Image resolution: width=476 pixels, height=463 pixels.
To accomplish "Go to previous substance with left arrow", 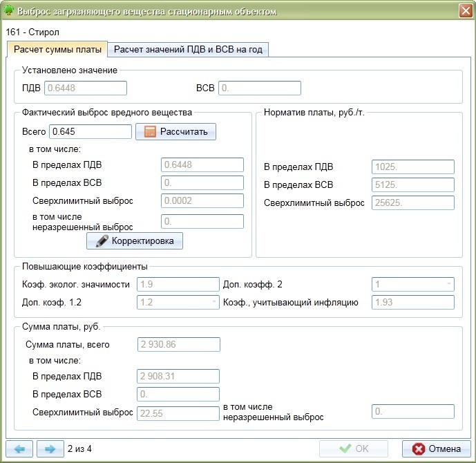I will coord(19,448).
